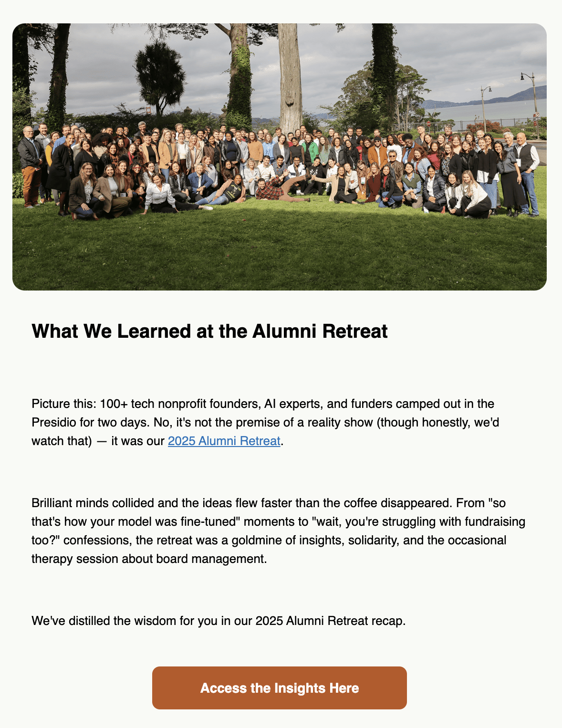This screenshot has width=562, height=728.
Task: Click the word Presidio in the text
Action: (54, 422)
